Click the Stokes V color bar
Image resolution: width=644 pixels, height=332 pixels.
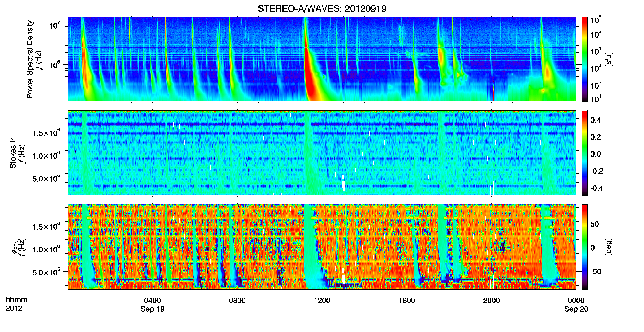(x=585, y=153)
